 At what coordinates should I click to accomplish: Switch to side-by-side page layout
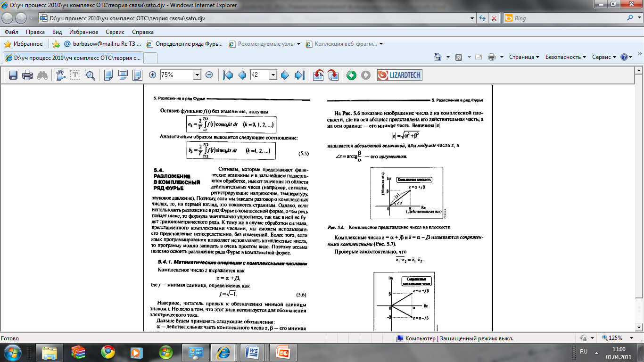(137, 75)
